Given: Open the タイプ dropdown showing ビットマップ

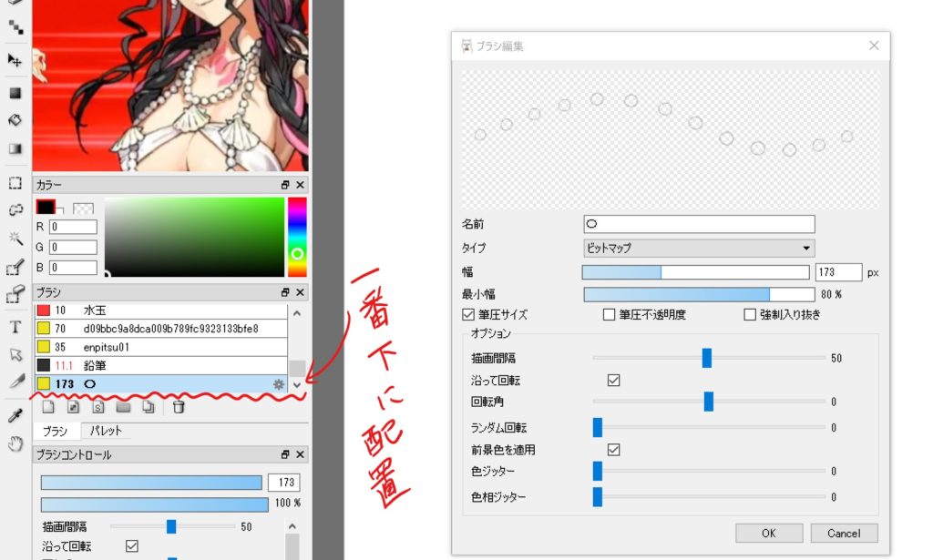Looking at the screenshot, I should pyautogui.click(x=698, y=248).
